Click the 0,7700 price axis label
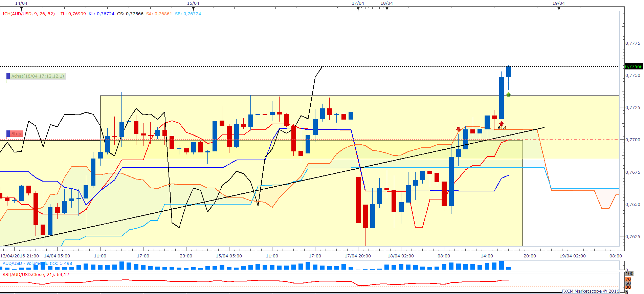This screenshot has height=294, width=644. (633, 140)
